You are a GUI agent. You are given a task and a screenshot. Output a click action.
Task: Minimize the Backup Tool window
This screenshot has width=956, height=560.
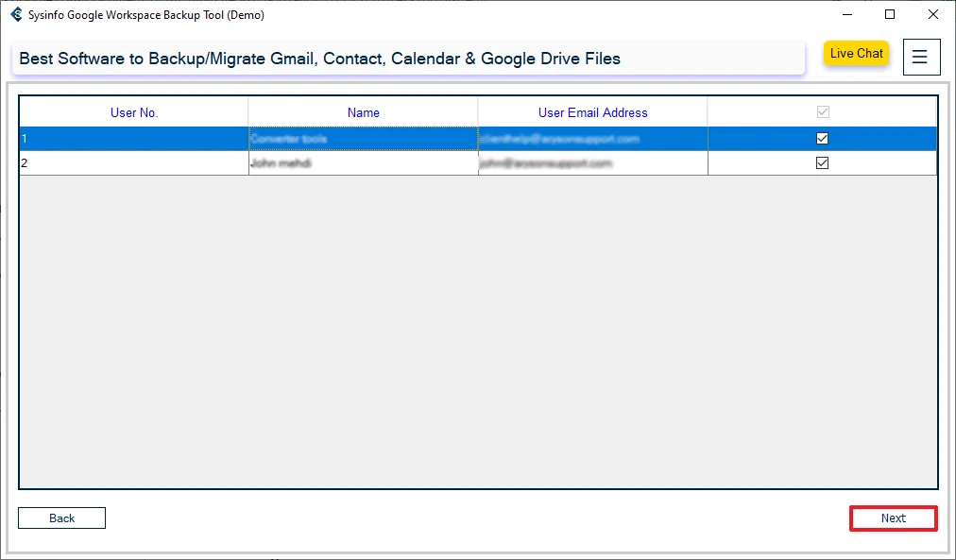845,15
